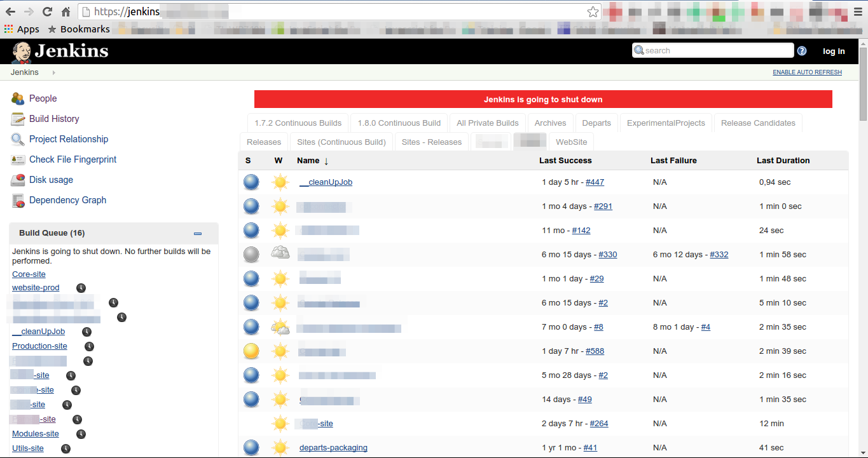This screenshot has width=868, height=458.
Task: Open the Bookmarks folder in bookmarks bar
Action: click(x=78, y=29)
